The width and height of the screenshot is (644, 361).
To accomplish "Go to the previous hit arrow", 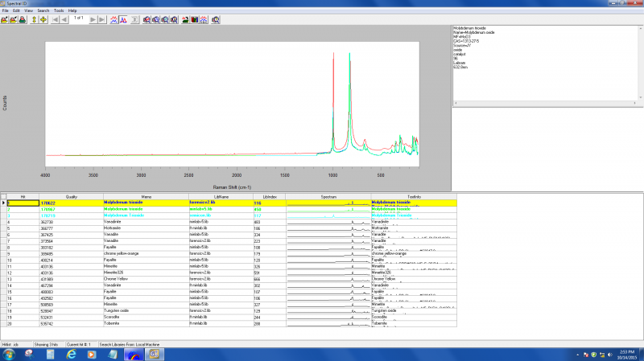I will coord(63,18).
